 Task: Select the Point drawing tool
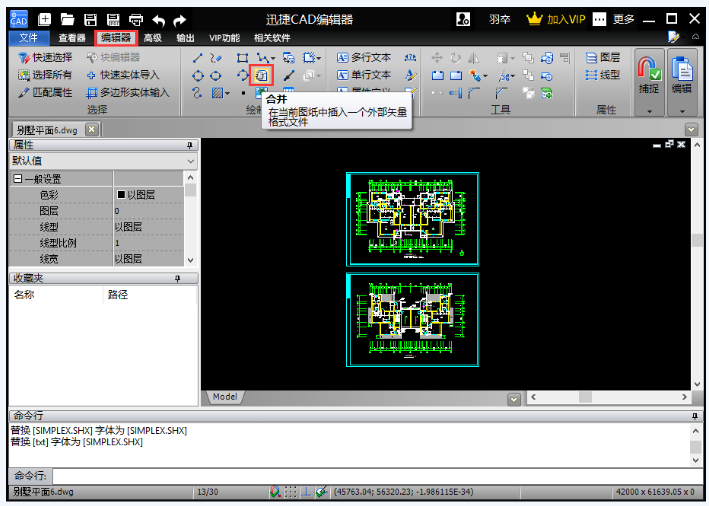tap(243, 93)
